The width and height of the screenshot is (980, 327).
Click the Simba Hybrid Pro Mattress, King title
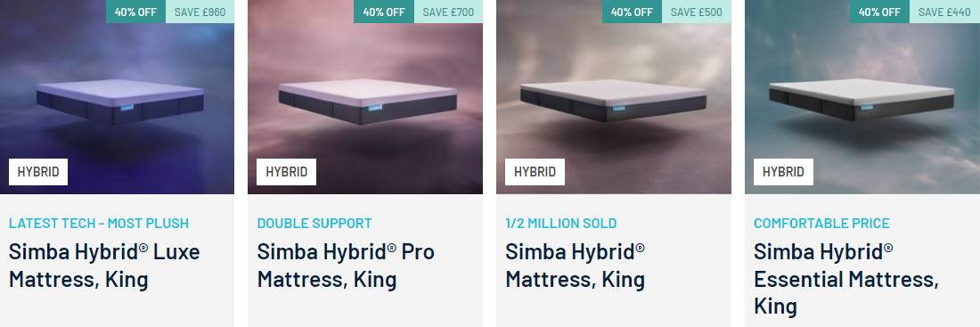[x=346, y=266]
